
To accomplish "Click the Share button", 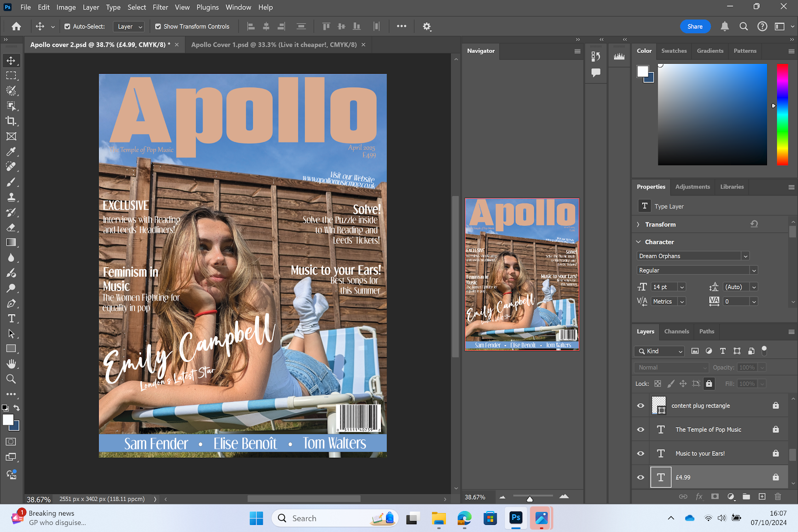I will pyautogui.click(x=695, y=26).
